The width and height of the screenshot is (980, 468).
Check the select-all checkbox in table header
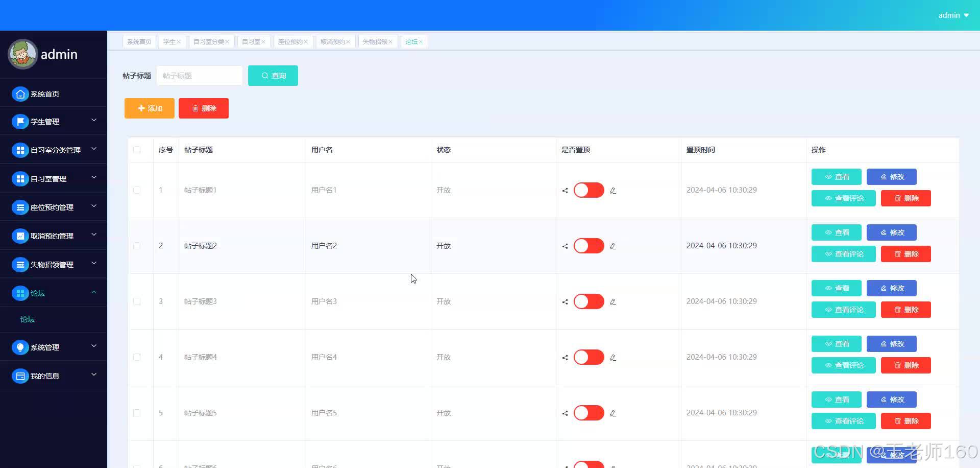click(x=137, y=150)
